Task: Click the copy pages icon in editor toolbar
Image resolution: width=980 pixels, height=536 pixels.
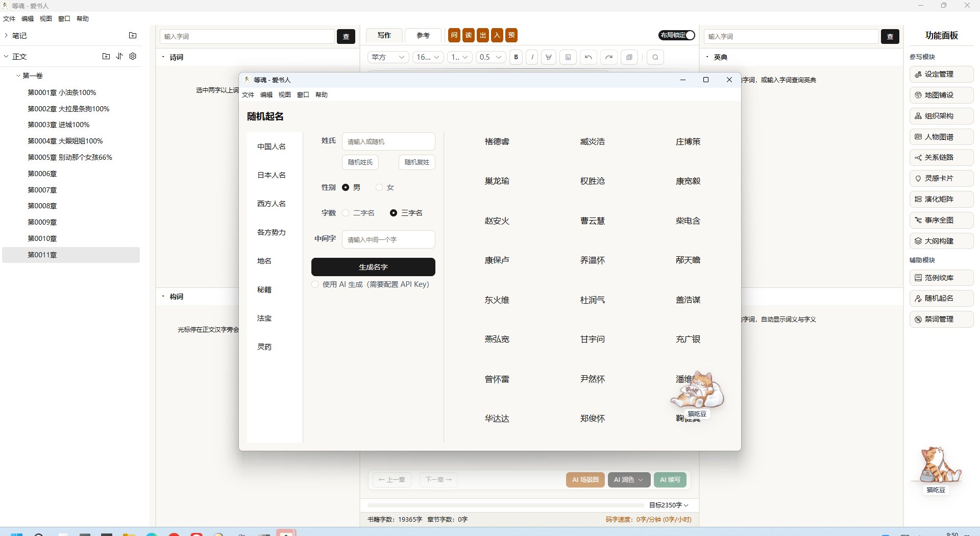Action: click(x=629, y=57)
